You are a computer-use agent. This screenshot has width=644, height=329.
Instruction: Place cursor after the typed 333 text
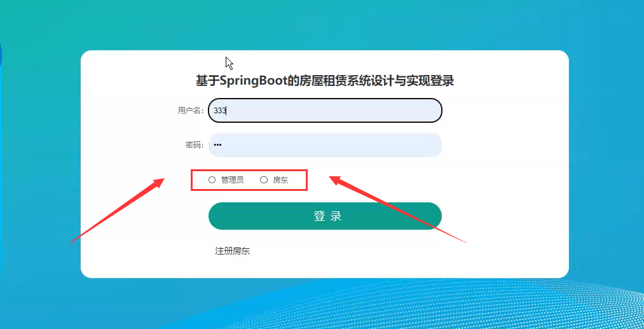[227, 111]
